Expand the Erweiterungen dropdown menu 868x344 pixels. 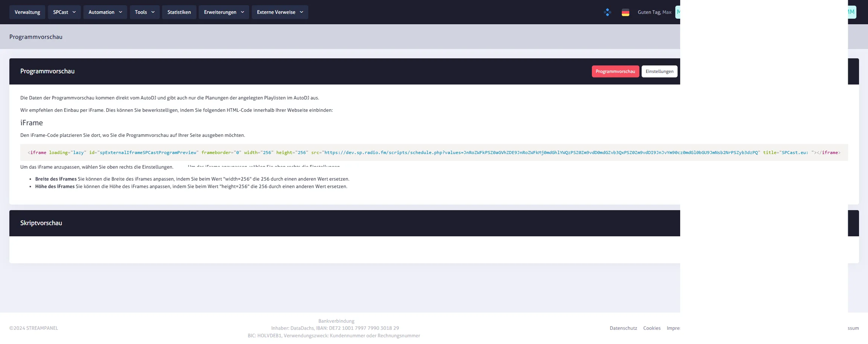(x=224, y=12)
